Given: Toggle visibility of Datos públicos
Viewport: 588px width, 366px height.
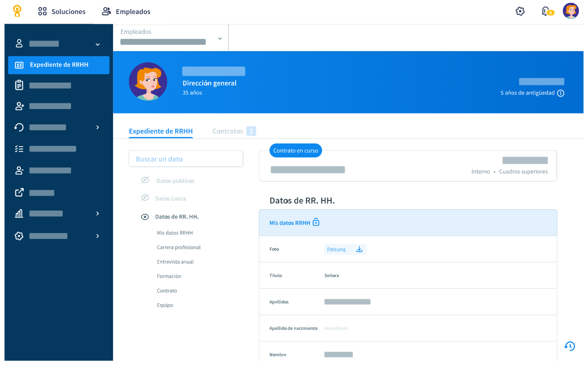Looking at the screenshot, I should tap(145, 181).
